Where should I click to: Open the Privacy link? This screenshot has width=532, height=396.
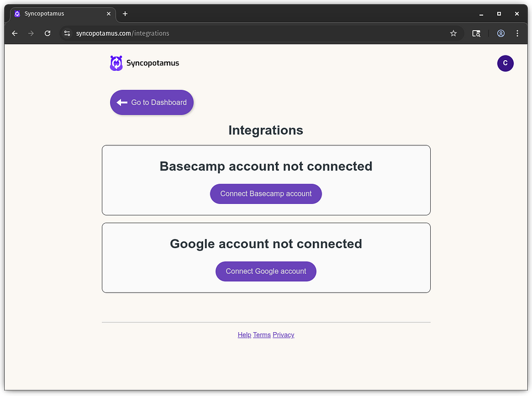click(283, 335)
